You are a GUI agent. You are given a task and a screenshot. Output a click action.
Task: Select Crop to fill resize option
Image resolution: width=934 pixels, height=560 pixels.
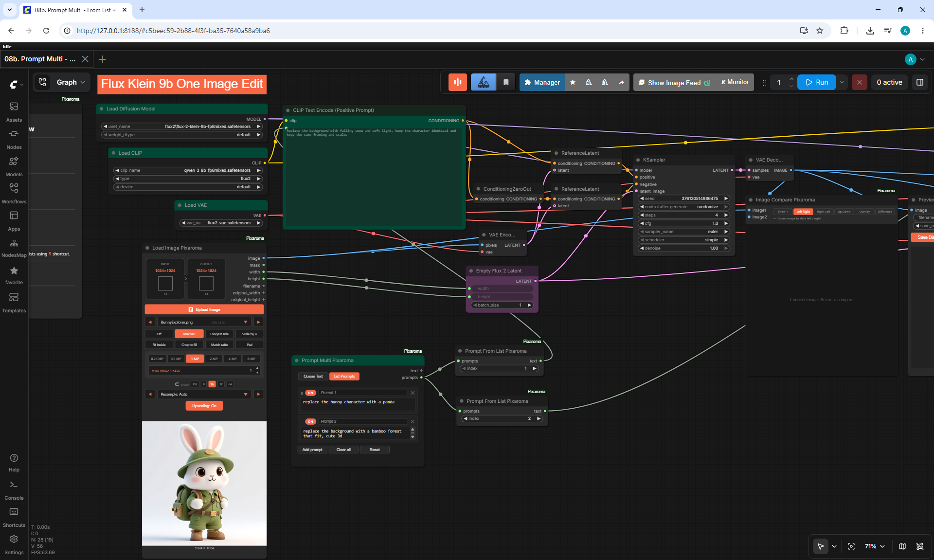coord(189,344)
